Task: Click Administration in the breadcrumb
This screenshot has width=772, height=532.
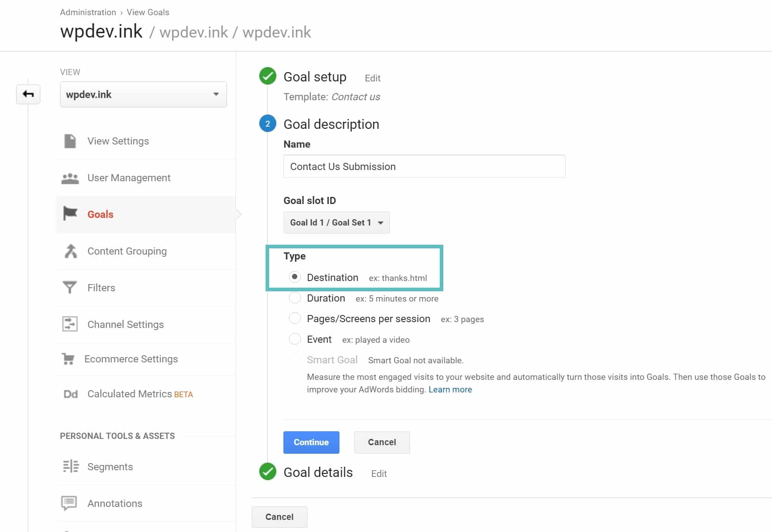Action: click(x=87, y=12)
